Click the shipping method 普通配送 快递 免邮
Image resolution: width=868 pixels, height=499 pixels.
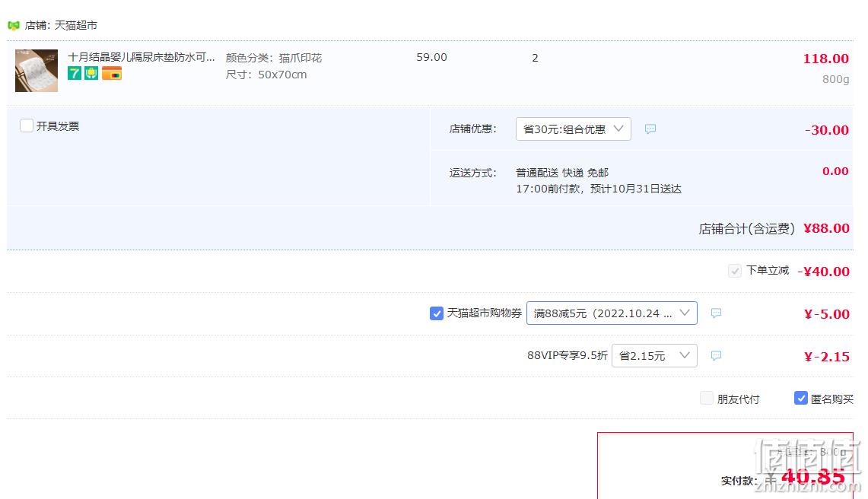click(562, 173)
